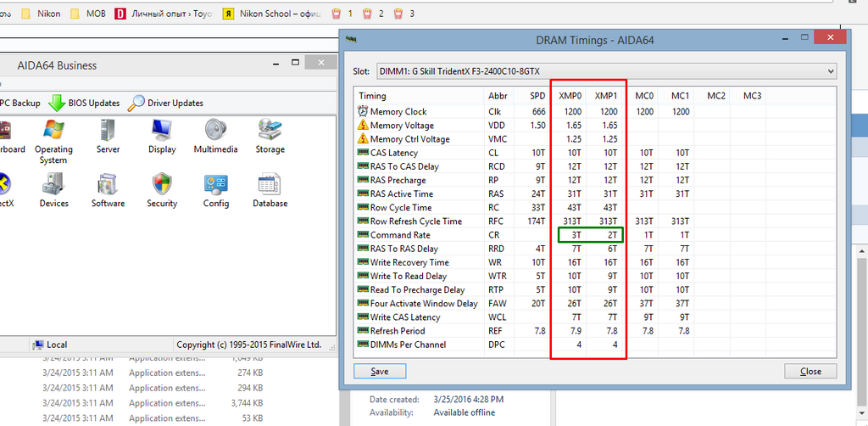The height and width of the screenshot is (426, 868).
Task: Click the Available offline text
Action: 464,412
